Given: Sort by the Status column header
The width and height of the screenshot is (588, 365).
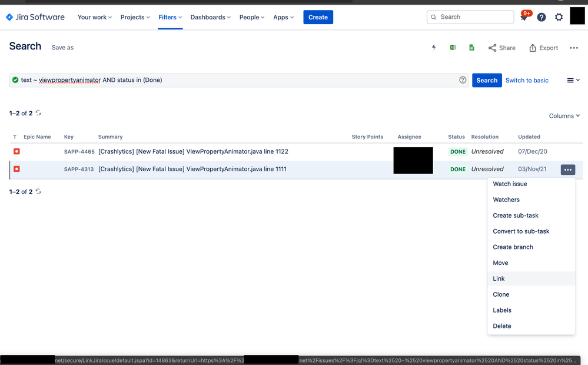Looking at the screenshot, I should 456,137.
